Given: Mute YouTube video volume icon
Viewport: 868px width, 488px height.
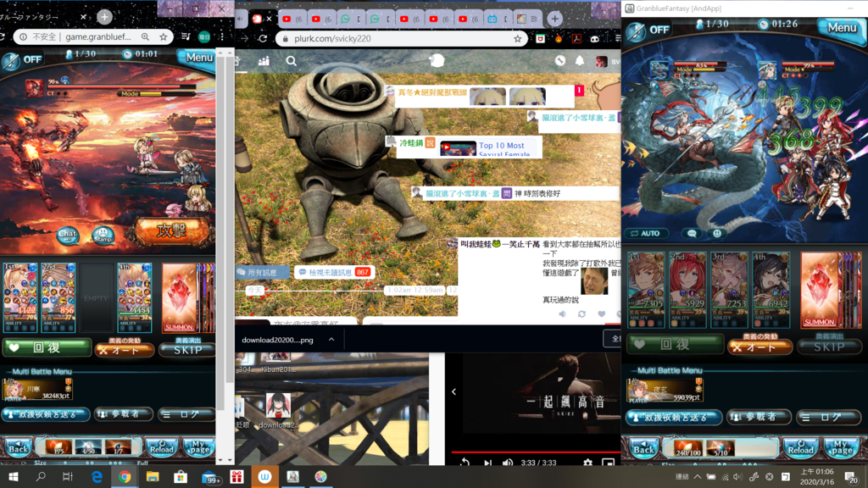Looking at the screenshot, I should point(508,463).
